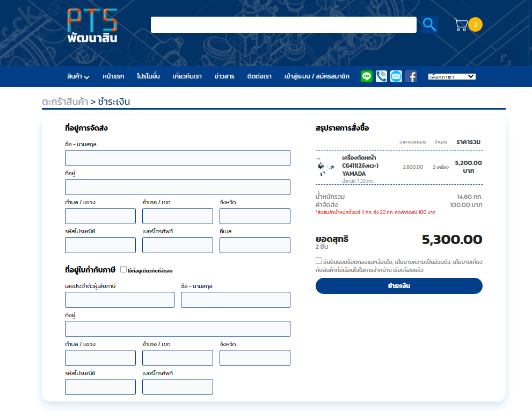This screenshot has width=532, height=416.
Task: Click the PTS พัฒนาสิน logo
Action: [92, 25]
